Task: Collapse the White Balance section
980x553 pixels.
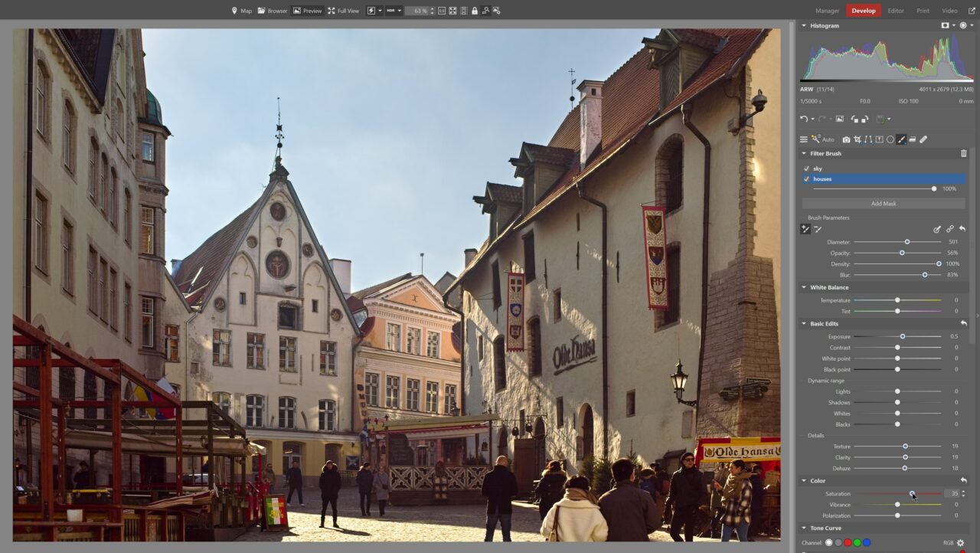Action: point(804,287)
